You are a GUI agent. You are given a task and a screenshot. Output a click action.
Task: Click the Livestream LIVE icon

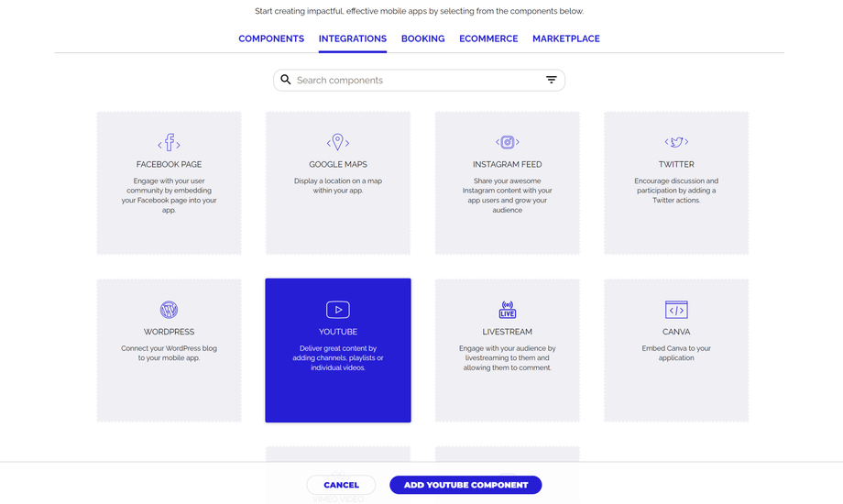click(507, 310)
